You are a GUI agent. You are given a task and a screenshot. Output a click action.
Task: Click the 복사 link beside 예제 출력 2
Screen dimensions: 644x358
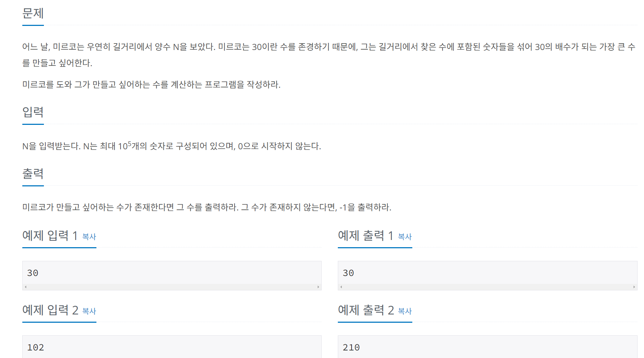click(405, 311)
